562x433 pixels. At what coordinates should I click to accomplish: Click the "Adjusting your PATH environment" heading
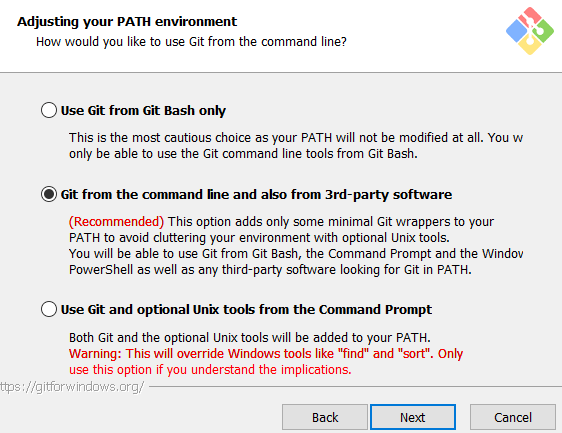(127, 22)
